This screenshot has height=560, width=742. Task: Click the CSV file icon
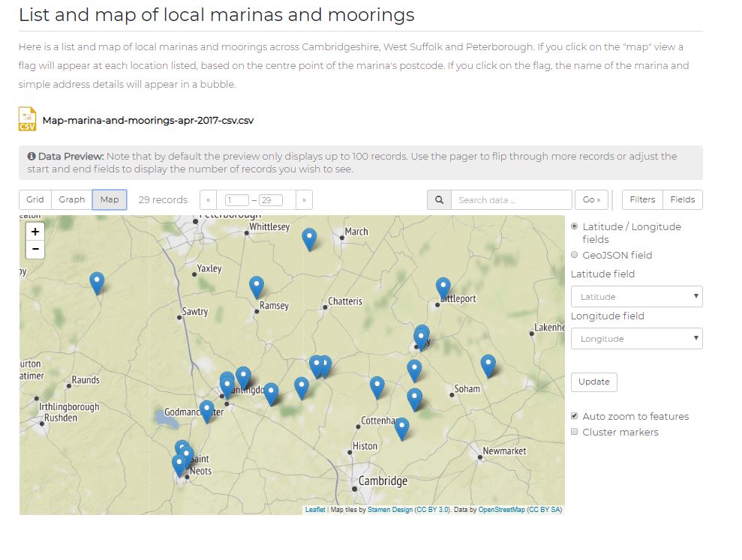coord(26,118)
